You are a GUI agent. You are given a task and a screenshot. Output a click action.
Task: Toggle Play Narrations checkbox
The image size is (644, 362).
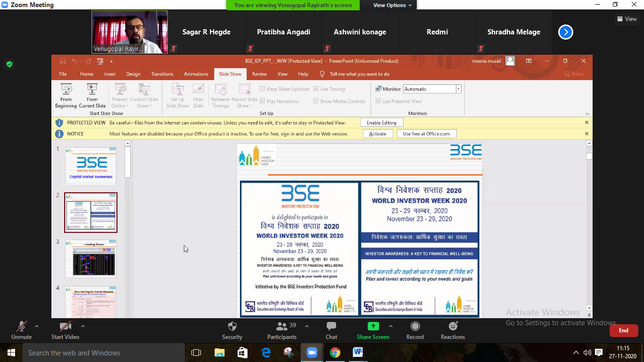point(262,101)
